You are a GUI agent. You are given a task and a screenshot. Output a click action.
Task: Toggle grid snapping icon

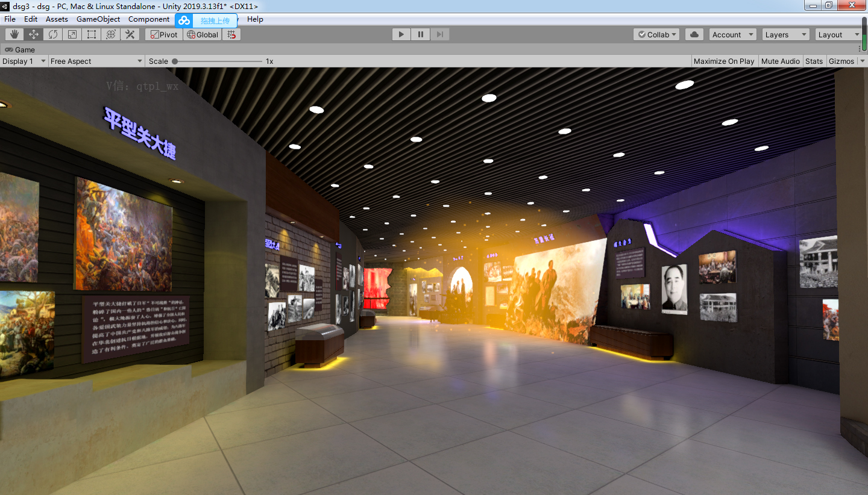[231, 34]
